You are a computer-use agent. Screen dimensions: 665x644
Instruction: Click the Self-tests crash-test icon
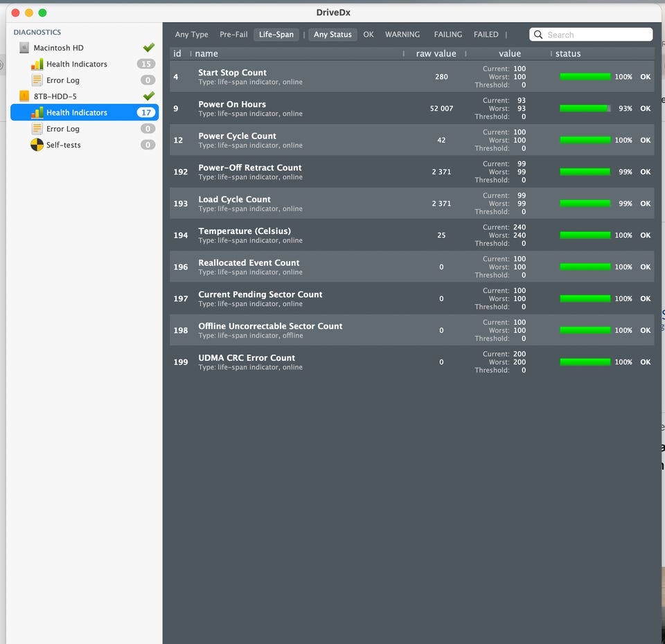pyautogui.click(x=37, y=145)
